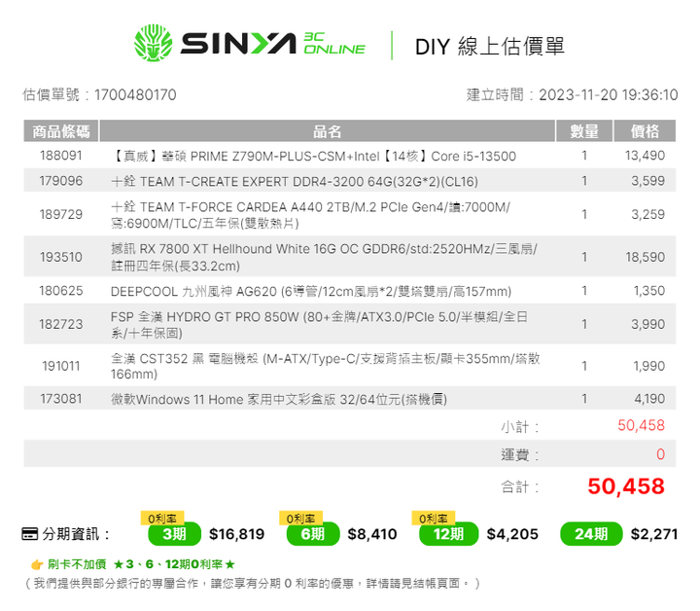Click product barcode 193510
Viewport: 700px width, 611px height.
point(61,257)
